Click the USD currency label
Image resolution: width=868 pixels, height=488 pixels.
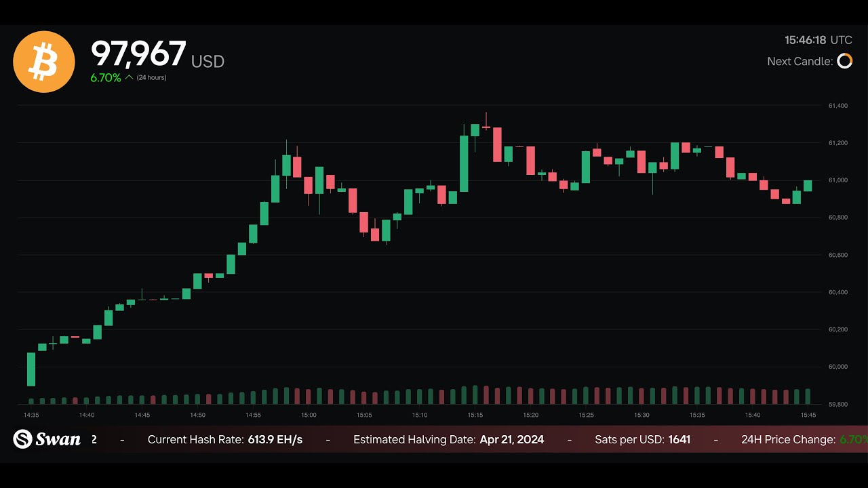click(x=208, y=62)
